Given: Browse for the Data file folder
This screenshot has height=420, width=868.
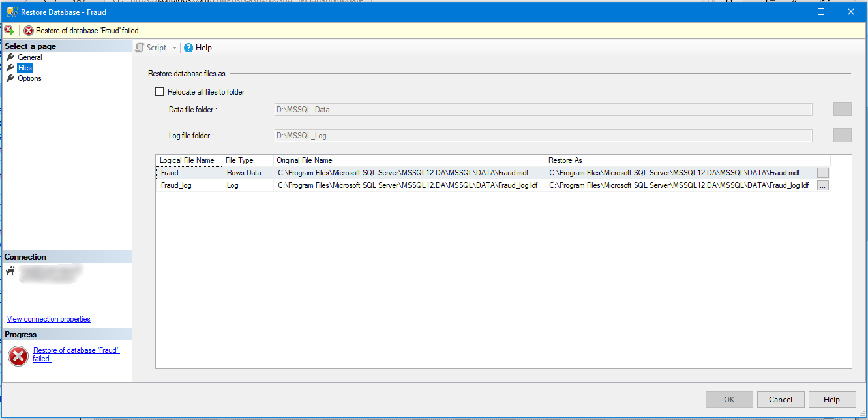Looking at the screenshot, I should [843, 110].
